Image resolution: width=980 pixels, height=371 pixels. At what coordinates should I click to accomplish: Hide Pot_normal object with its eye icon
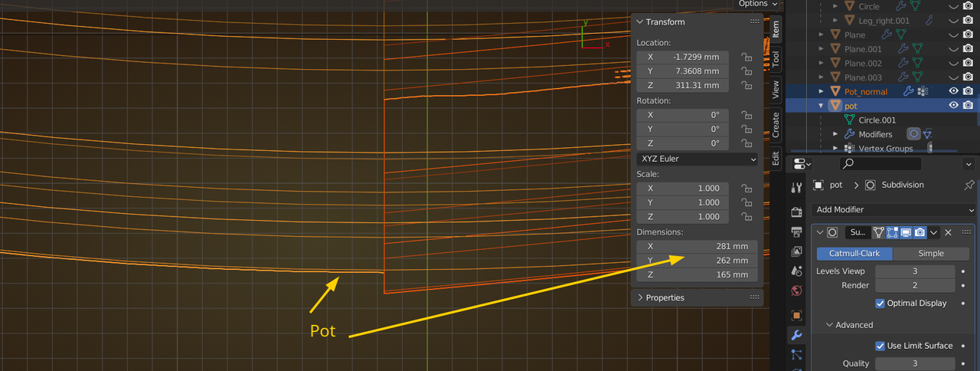pos(954,91)
